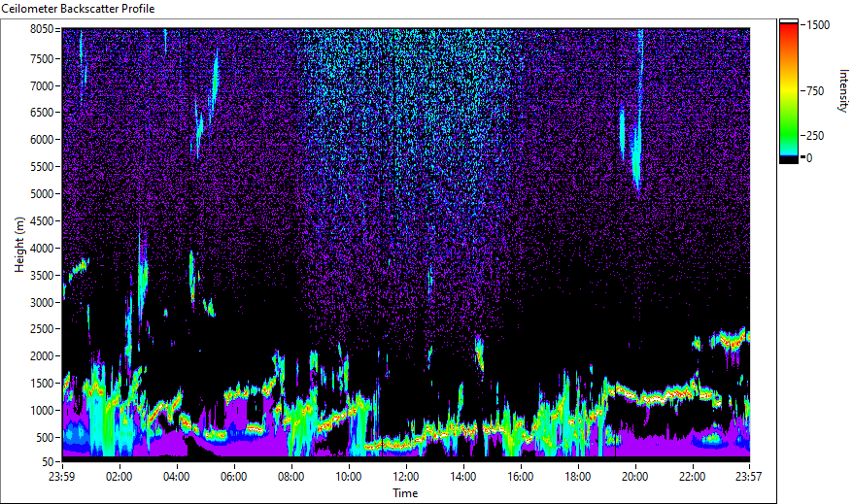Click the 23:57 time axis label
This screenshot has width=853, height=504.
click(748, 477)
